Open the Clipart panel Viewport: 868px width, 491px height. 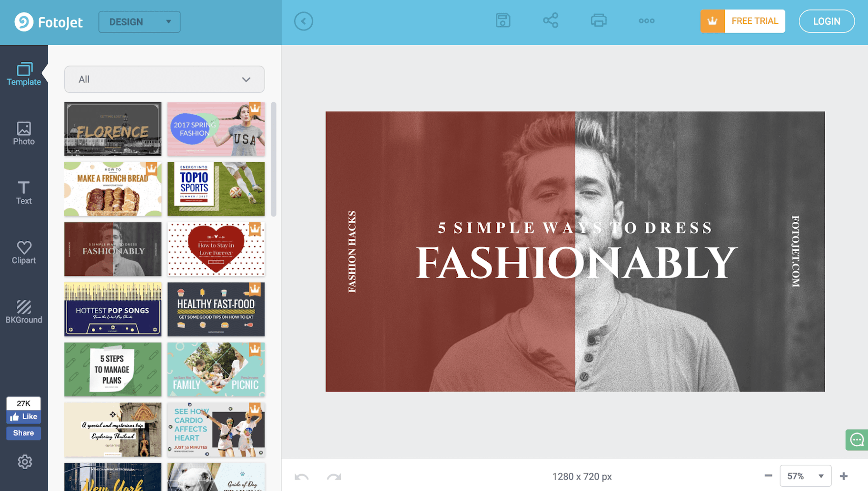[x=24, y=252]
